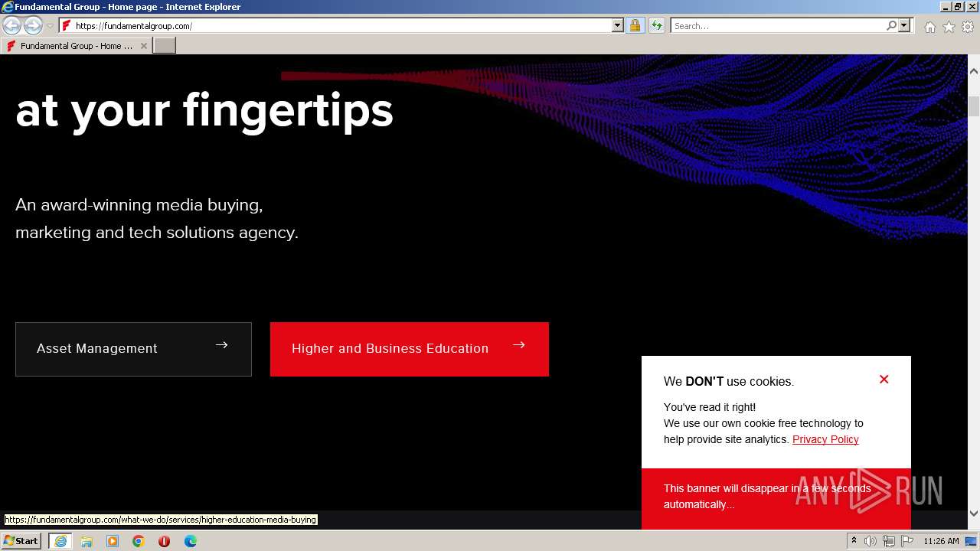Viewport: 980px width, 551px height.
Task: Close the Fundamental Group tab
Action: point(143,46)
